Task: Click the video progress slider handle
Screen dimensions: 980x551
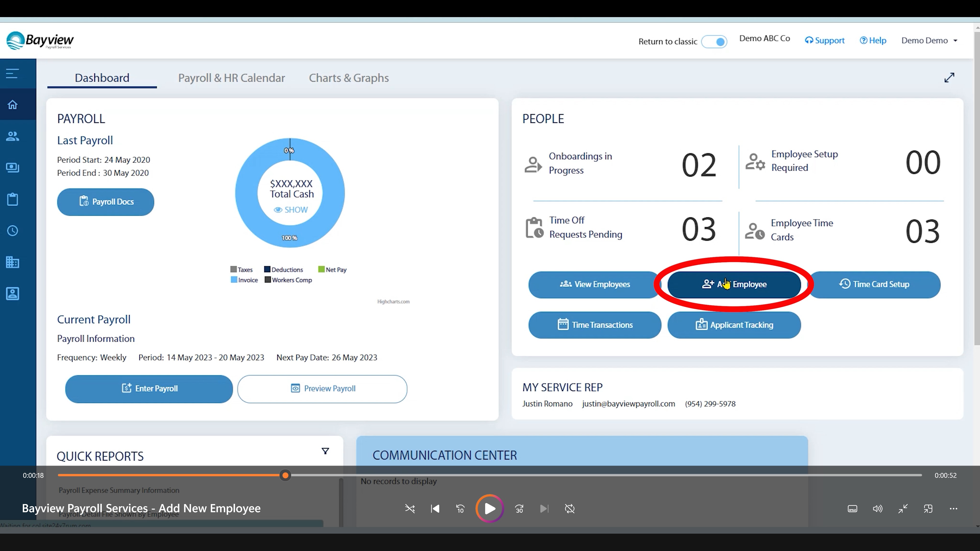Action: (x=285, y=475)
